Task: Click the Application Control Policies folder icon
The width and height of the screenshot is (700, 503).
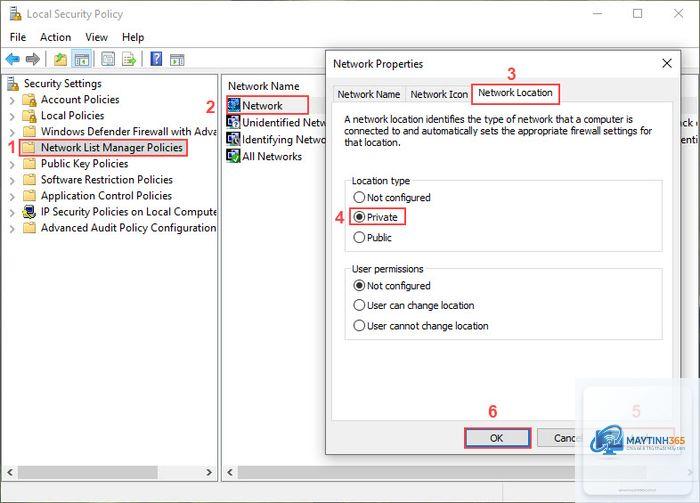Action: (x=29, y=195)
